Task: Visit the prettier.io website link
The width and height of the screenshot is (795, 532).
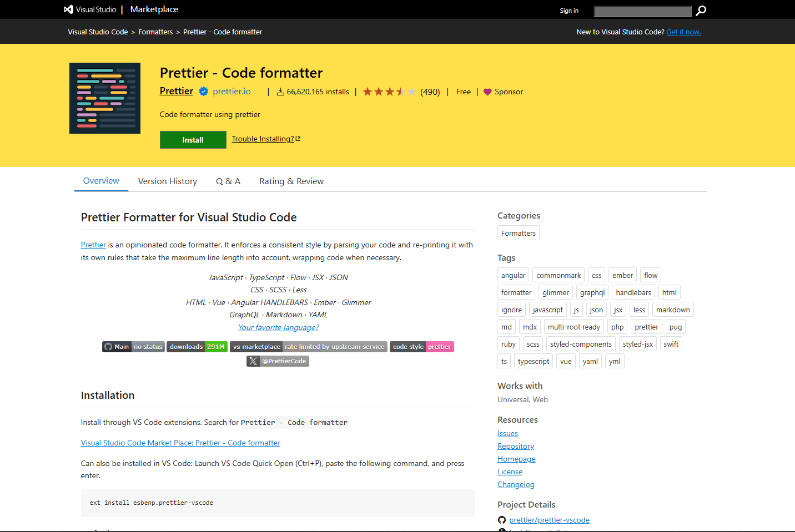Action: click(232, 91)
